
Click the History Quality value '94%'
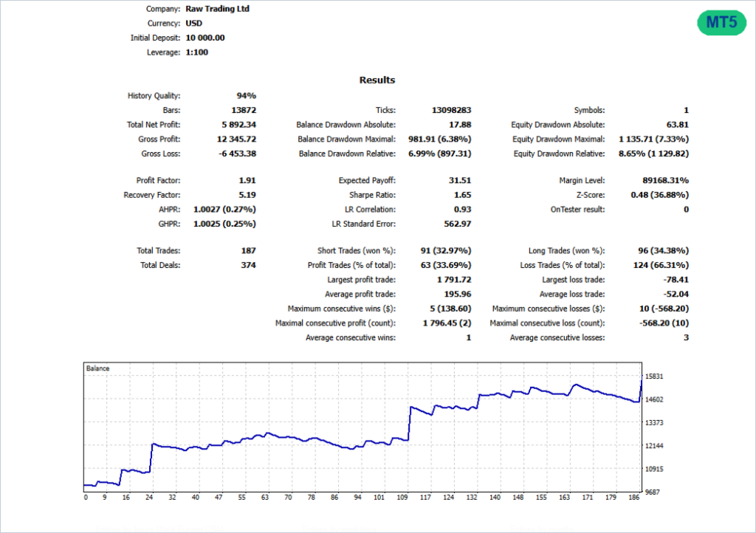pyautogui.click(x=247, y=95)
